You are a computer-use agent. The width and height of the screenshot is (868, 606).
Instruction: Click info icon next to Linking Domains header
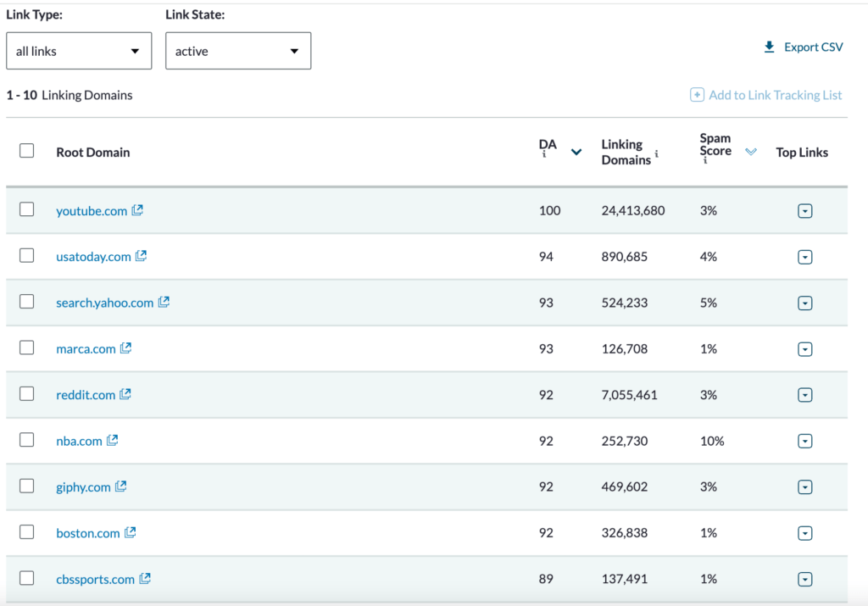pyautogui.click(x=657, y=154)
